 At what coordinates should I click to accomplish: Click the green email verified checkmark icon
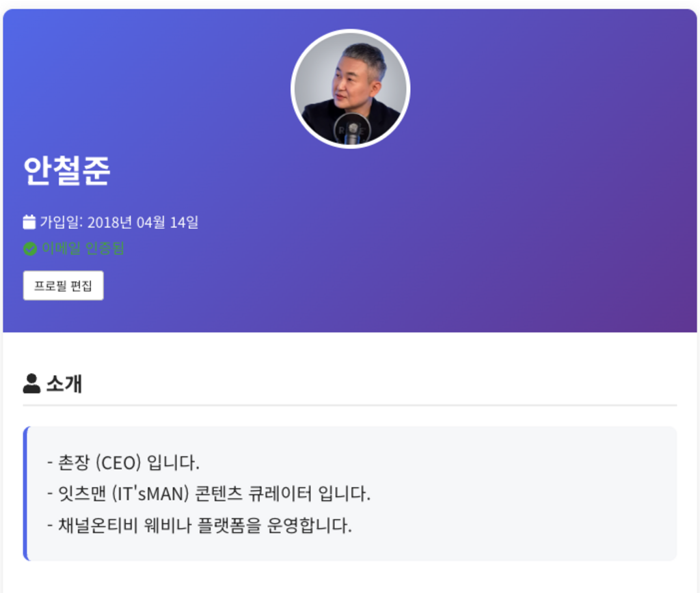pos(30,249)
